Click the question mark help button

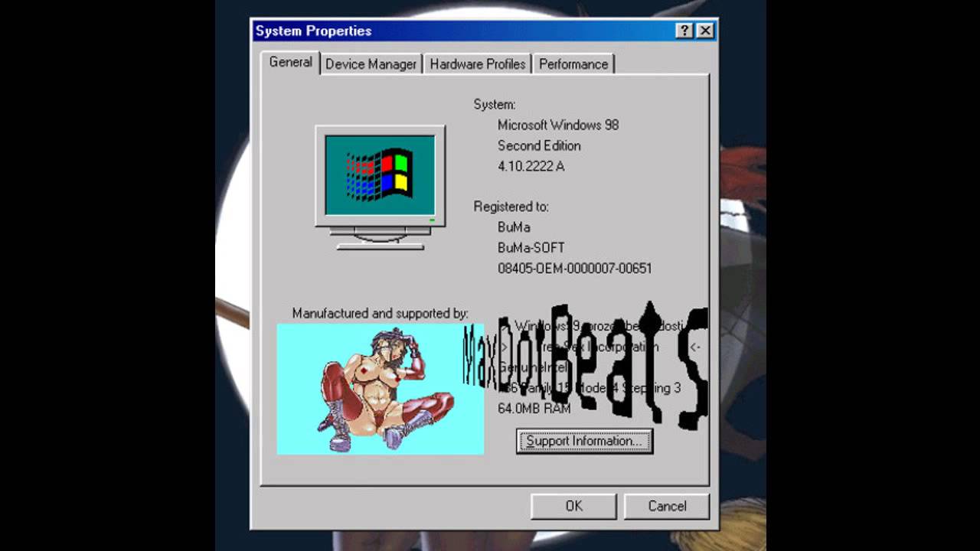pos(684,31)
